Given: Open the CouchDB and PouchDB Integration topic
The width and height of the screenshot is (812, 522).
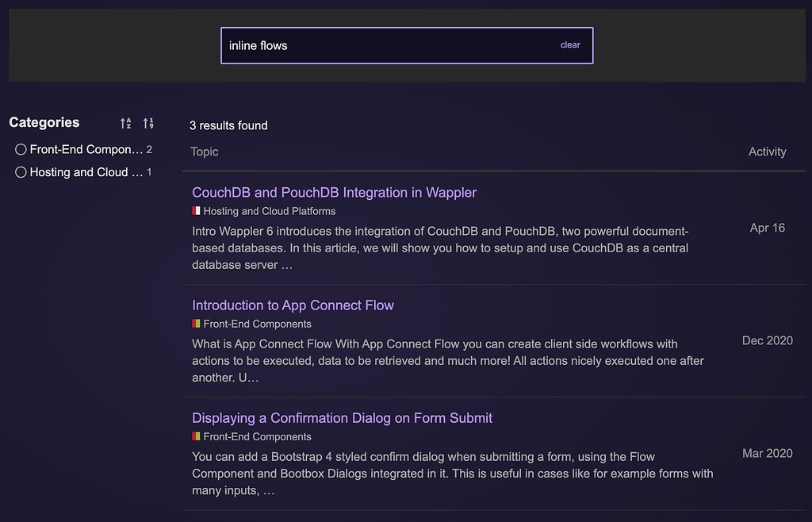Looking at the screenshot, I should click(334, 193).
